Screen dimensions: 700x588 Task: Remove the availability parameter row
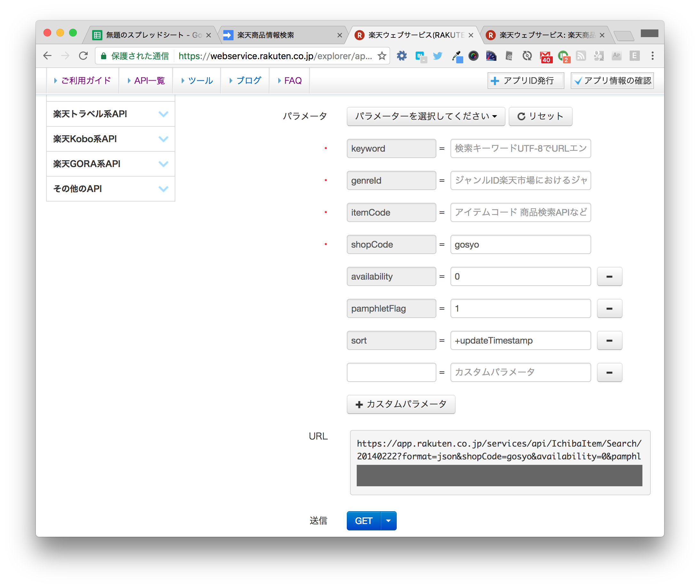click(x=609, y=276)
